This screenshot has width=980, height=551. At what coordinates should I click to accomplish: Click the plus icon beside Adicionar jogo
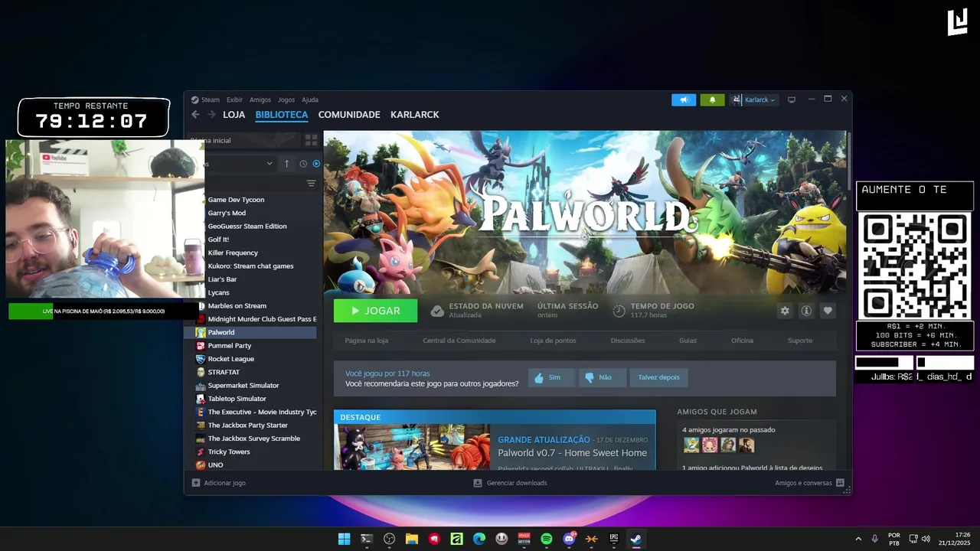point(196,483)
